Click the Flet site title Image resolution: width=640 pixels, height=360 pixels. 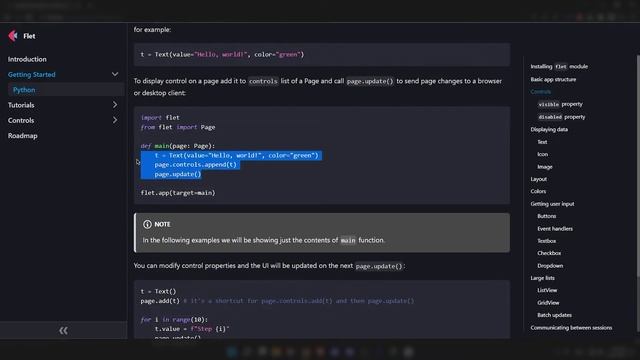click(29, 36)
